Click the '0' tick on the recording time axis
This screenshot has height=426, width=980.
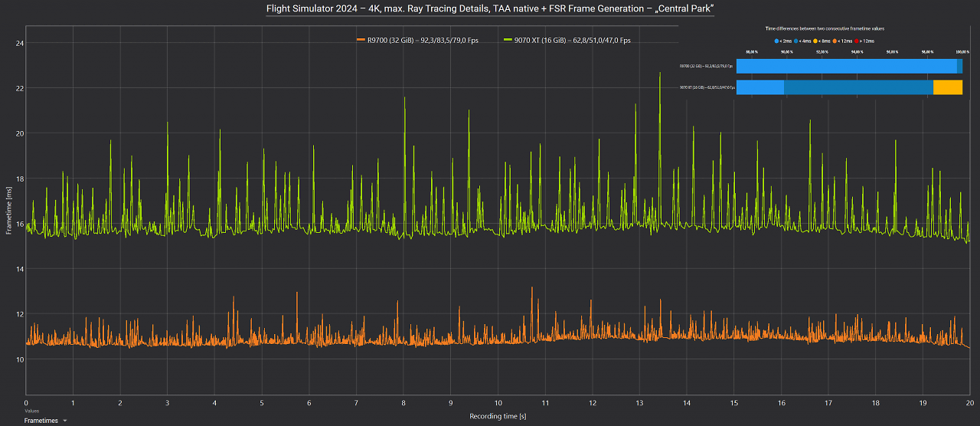pyautogui.click(x=26, y=402)
